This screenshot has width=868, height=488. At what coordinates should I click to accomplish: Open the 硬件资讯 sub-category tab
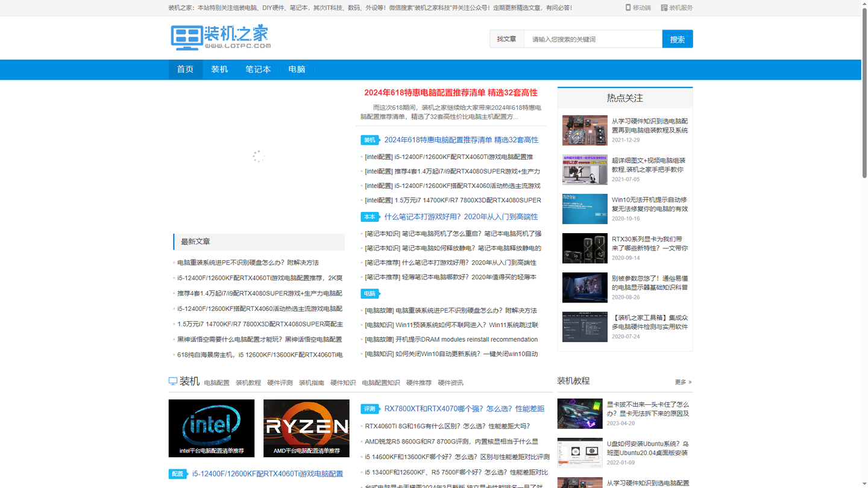point(450,383)
